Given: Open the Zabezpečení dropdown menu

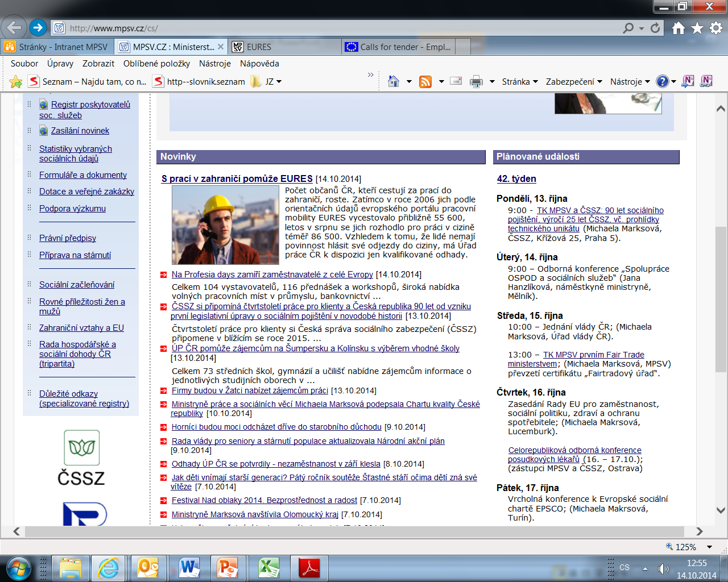Looking at the screenshot, I should pos(574,81).
